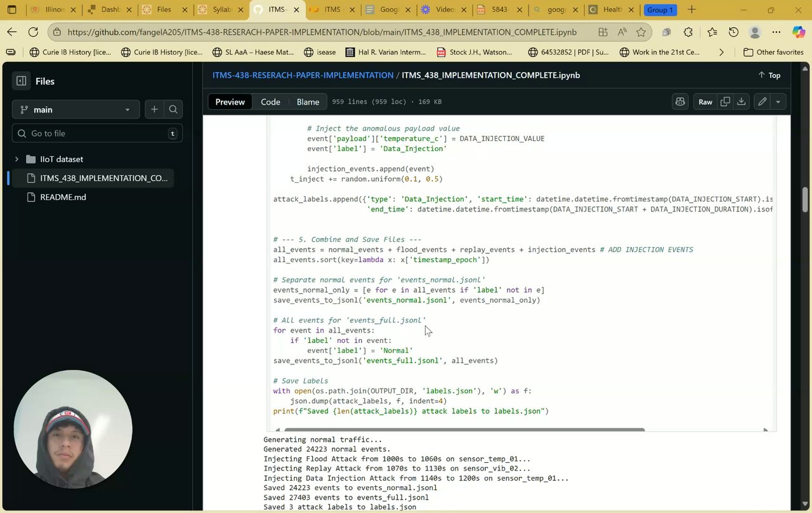Screen dimensions: 812x513
Task: Click the code cell horizontal scrollbar
Action: pyautogui.click(x=465, y=430)
